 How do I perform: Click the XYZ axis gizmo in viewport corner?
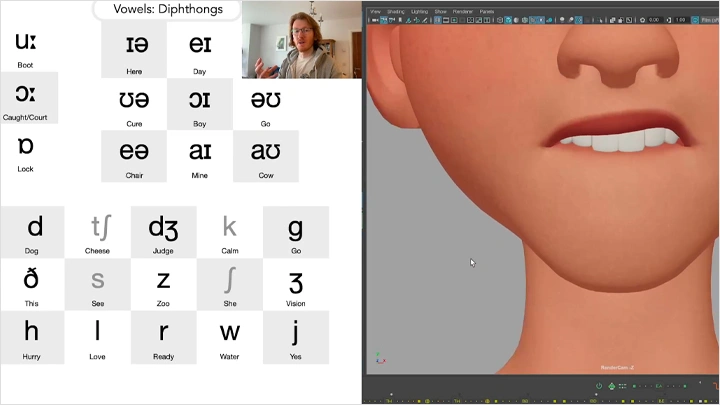(379, 357)
